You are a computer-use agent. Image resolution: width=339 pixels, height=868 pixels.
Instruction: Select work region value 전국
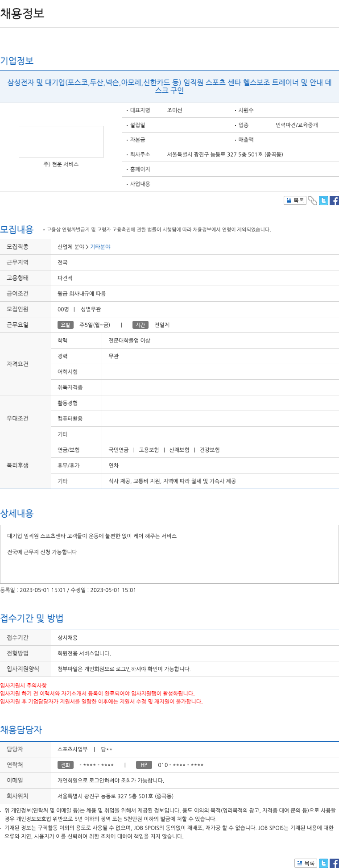click(x=62, y=262)
